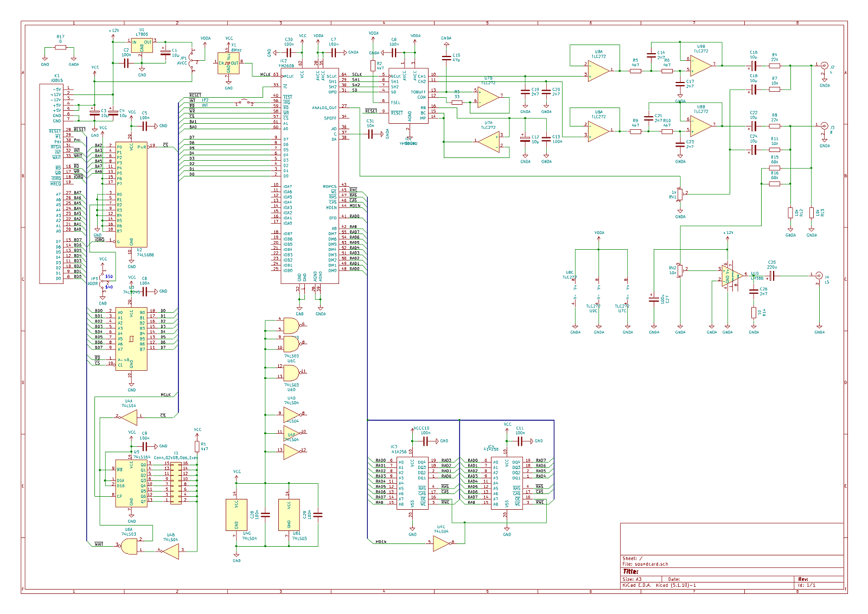Click the U7B TLC272 op-amp
Image resolution: width=868 pixels, height=614 pixels.
click(488, 97)
